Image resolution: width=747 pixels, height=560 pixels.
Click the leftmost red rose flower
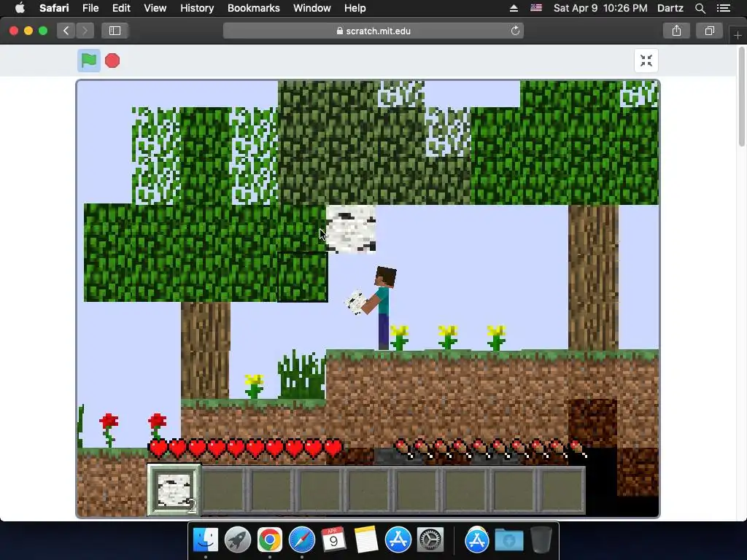109,430
